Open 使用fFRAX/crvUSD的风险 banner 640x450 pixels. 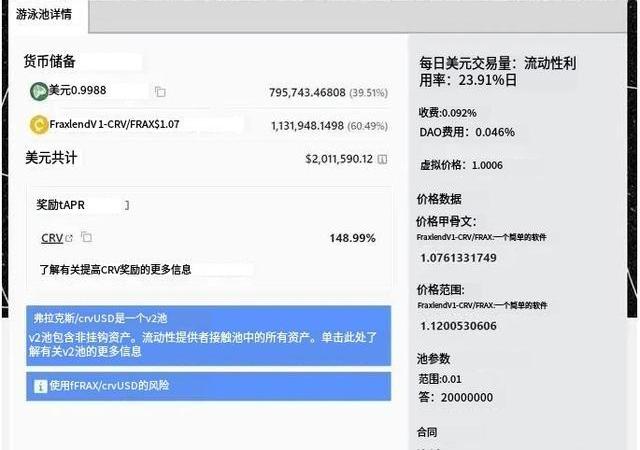pos(209,386)
